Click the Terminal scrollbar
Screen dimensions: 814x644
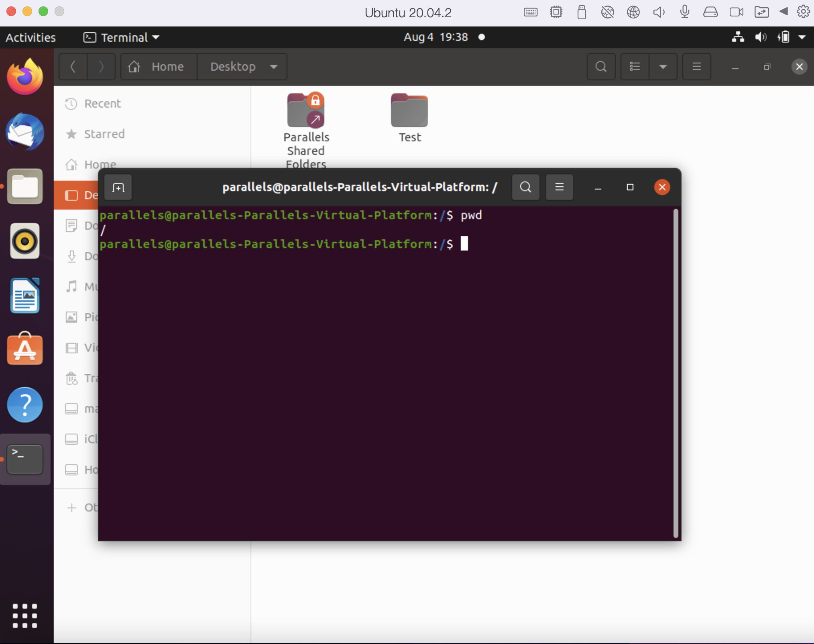(676, 373)
